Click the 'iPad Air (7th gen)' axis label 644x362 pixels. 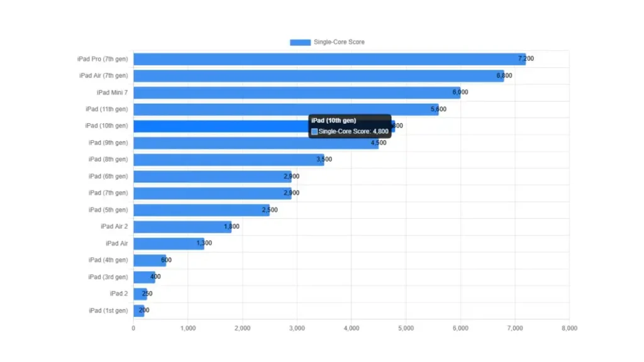pyautogui.click(x=104, y=75)
